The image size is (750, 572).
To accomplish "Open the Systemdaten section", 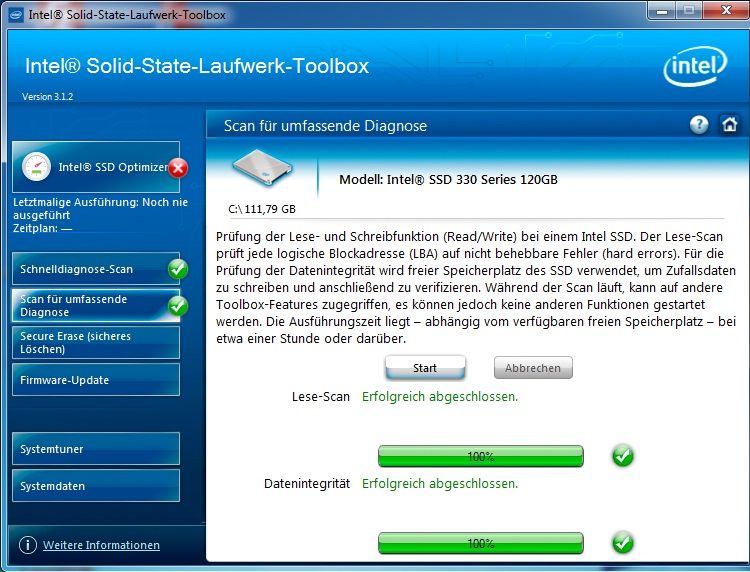I will click(96, 485).
